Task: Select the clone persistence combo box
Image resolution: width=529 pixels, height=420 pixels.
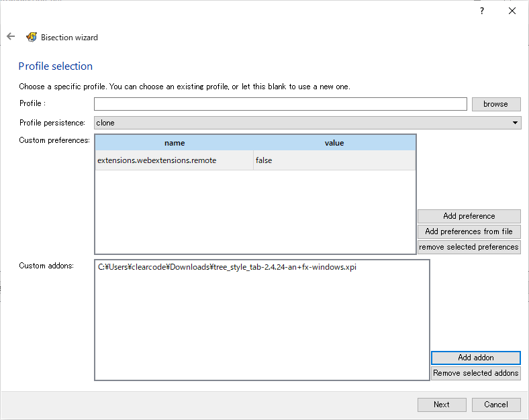Action: point(307,123)
